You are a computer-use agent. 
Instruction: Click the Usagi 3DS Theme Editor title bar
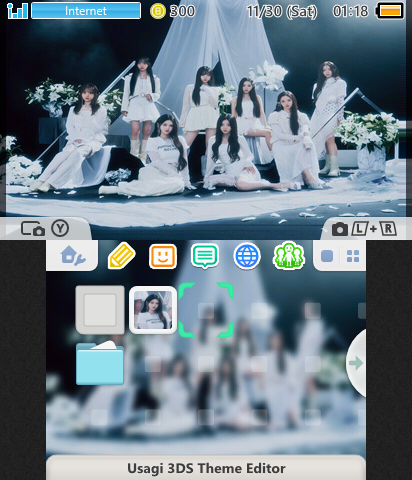[x=206, y=468]
